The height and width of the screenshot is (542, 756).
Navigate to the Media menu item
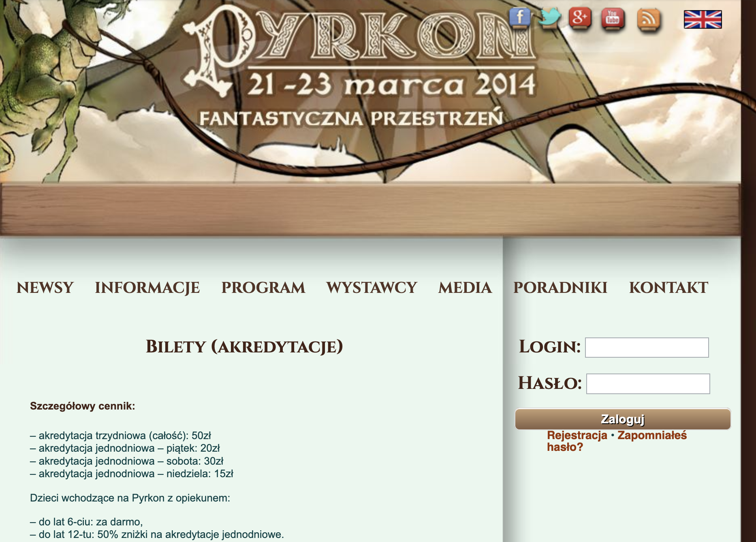465,288
